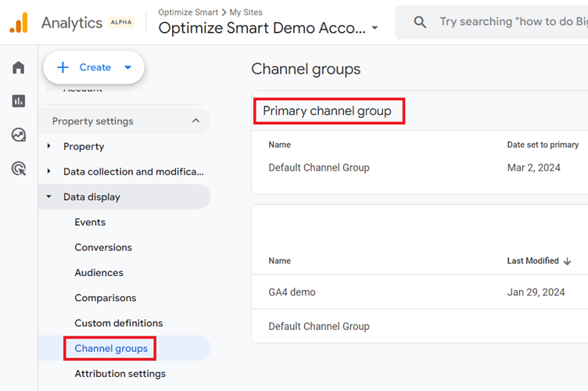Open the account selector dropdown arrow
The width and height of the screenshot is (588, 391).
click(x=375, y=27)
